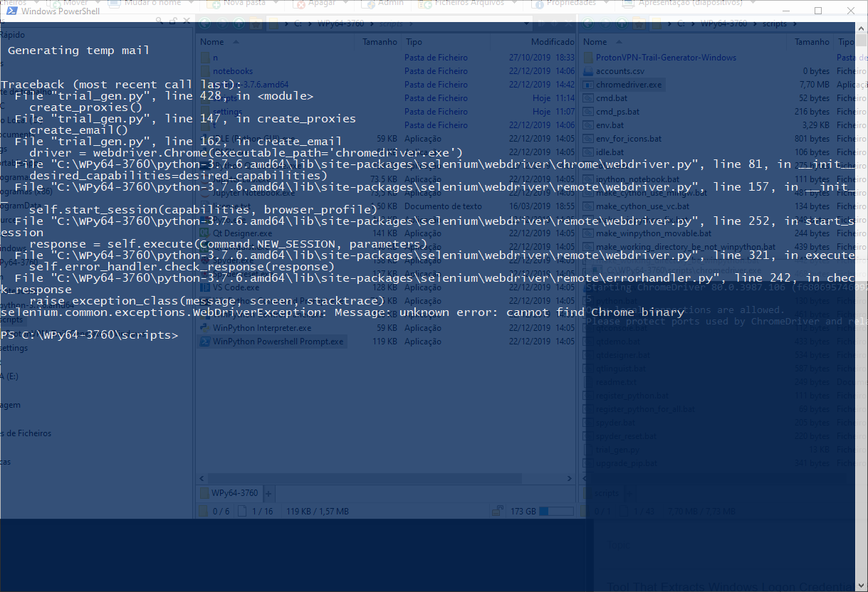Sort left pane by the Modificado column
Image resolution: width=868 pixels, height=592 pixels.
(552, 42)
